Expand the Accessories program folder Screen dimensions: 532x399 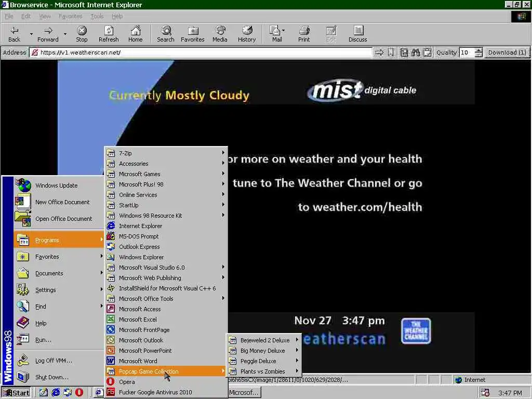tap(166, 164)
